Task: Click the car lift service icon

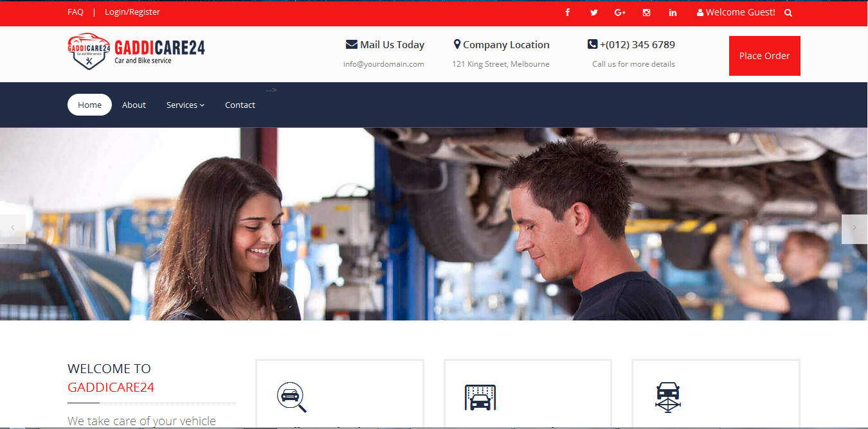Action: tap(669, 398)
